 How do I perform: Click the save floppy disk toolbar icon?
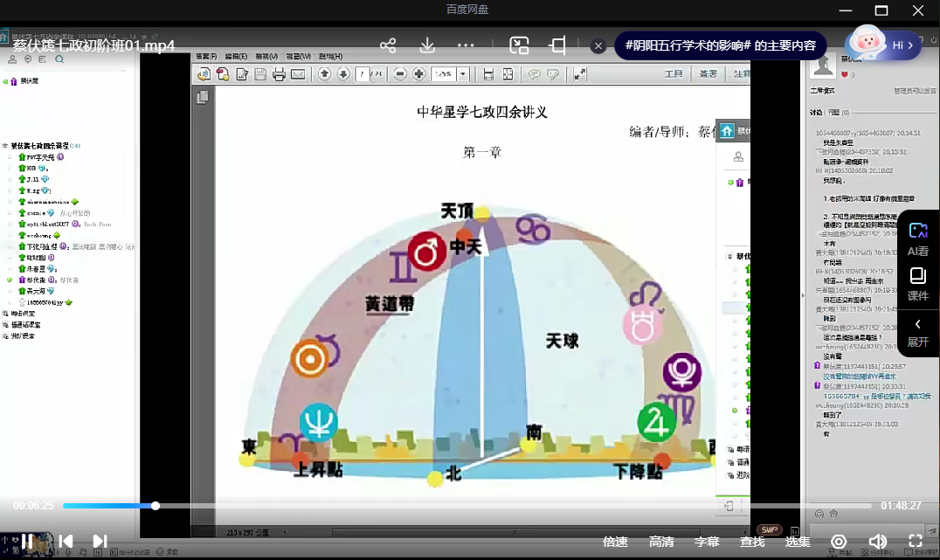(260, 74)
